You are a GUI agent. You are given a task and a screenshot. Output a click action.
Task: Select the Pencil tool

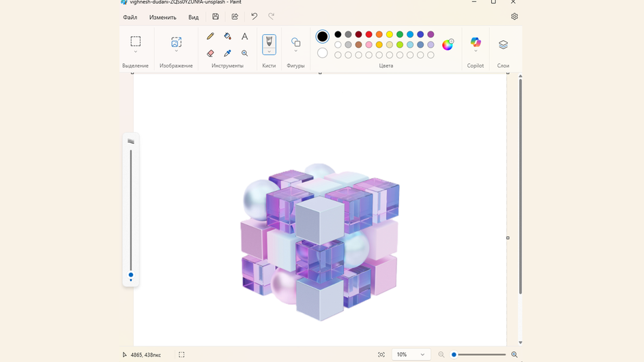click(x=210, y=36)
